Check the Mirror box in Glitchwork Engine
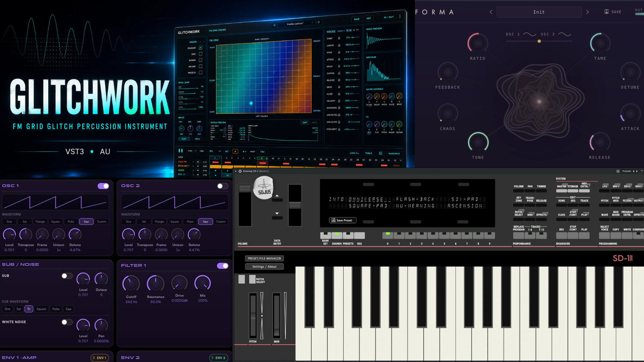The image size is (644, 362). pos(200,60)
